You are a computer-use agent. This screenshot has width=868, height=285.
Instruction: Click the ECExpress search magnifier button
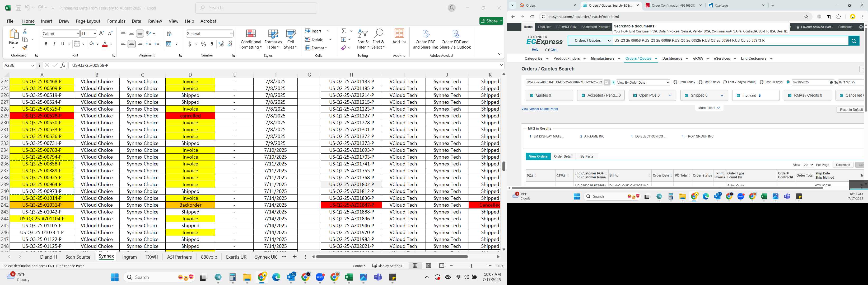(853, 41)
